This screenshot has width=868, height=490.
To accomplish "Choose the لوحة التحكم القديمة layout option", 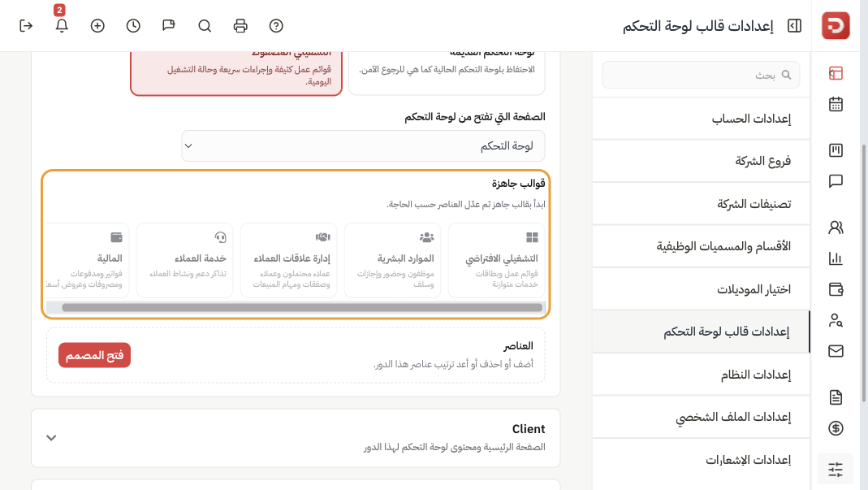I will point(447,73).
